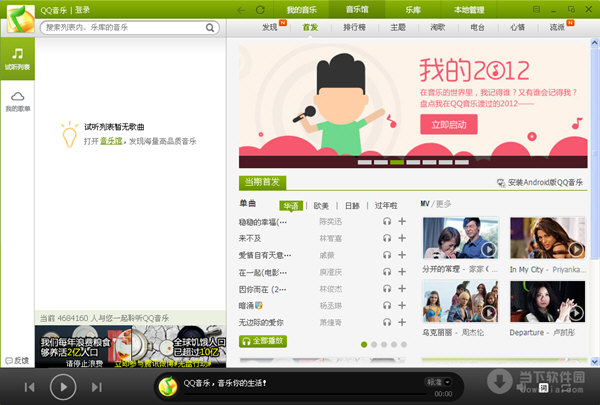The width and height of the screenshot is (600, 405).
Task: Open 我的歌单 cloud playlist sidebar icon
Action: point(17,101)
